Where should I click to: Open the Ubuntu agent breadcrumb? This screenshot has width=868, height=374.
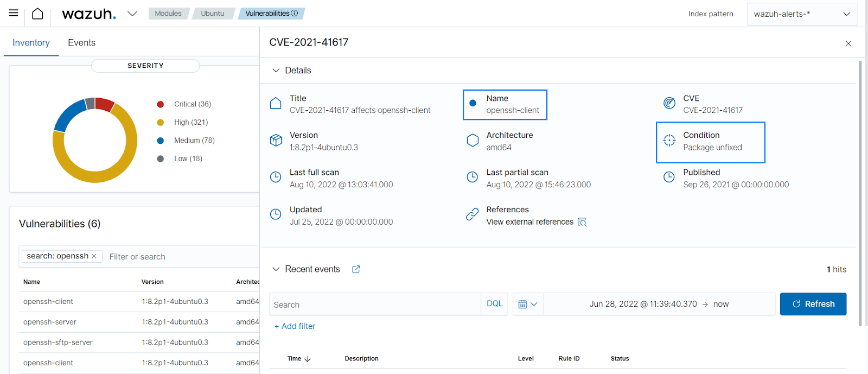tap(213, 14)
